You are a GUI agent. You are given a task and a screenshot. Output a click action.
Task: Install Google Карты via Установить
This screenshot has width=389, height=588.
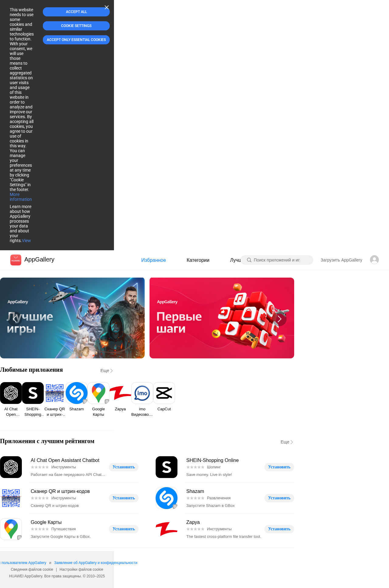[x=124, y=529]
